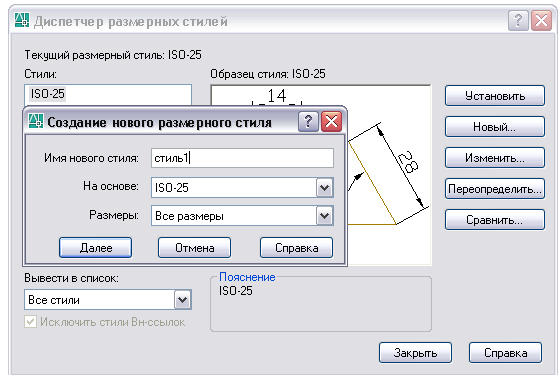Open help with the question mark in Создание нового размерного стиля

point(308,122)
